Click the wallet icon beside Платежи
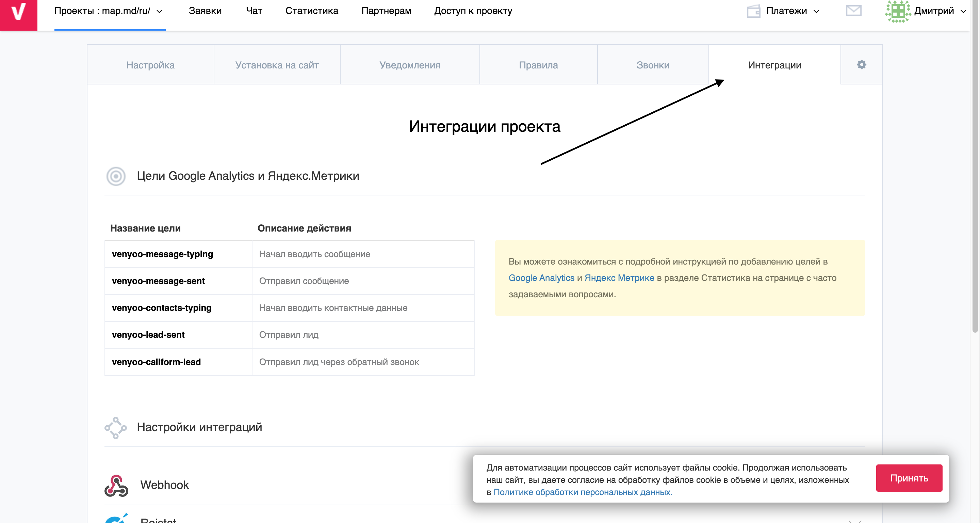The height and width of the screenshot is (523, 980). [753, 11]
